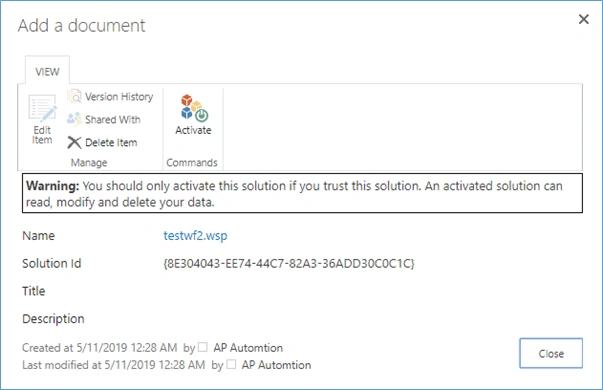Select the Solution Id GUID value
Screen dimensions: 603x390
coord(289,263)
